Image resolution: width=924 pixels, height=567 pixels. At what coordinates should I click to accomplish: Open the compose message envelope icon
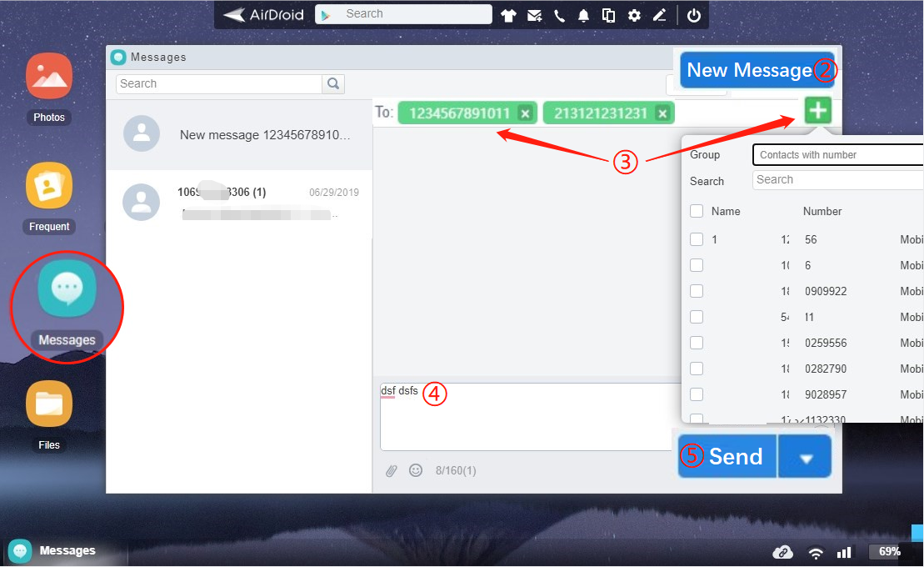pyautogui.click(x=534, y=14)
